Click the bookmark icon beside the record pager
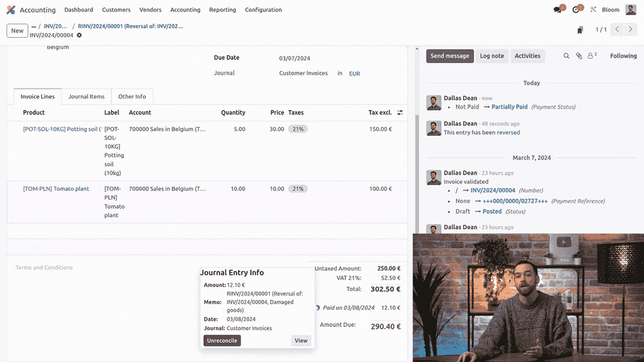Viewport: 644px width, 362px height. (580, 30)
